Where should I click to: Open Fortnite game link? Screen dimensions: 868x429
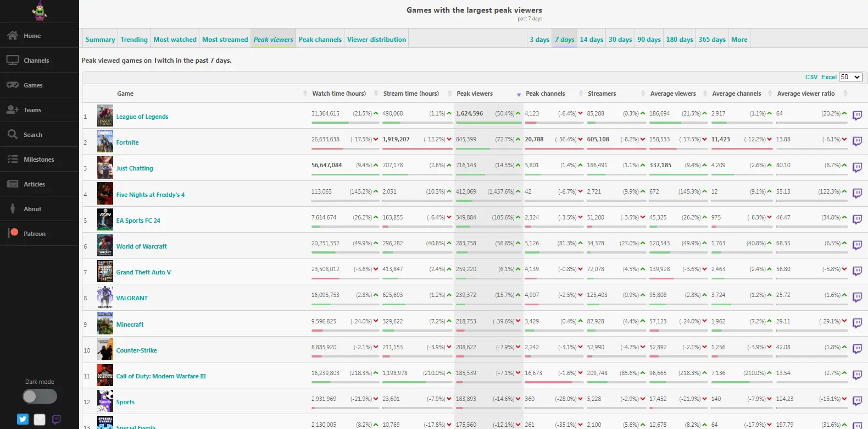point(127,142)
